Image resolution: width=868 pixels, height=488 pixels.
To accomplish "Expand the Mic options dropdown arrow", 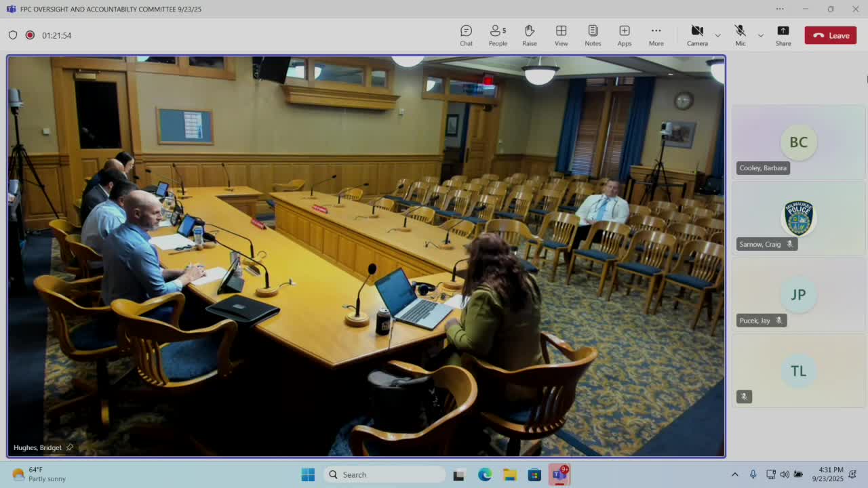I will point(760,35).
